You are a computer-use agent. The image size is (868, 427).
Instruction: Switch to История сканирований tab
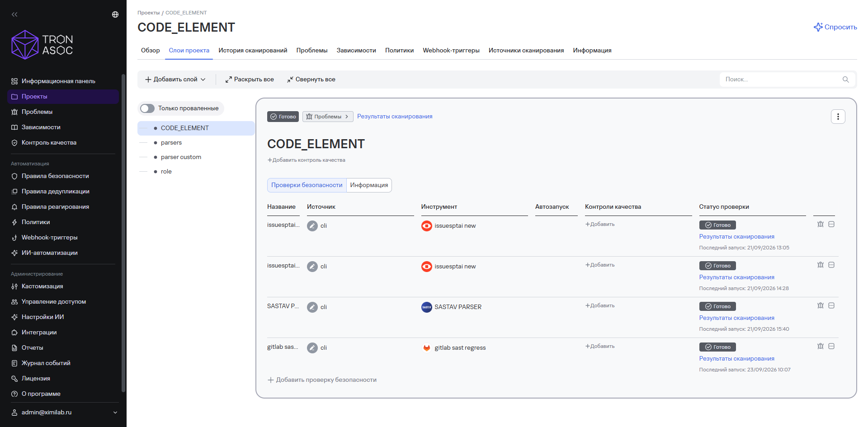(253, 51)
